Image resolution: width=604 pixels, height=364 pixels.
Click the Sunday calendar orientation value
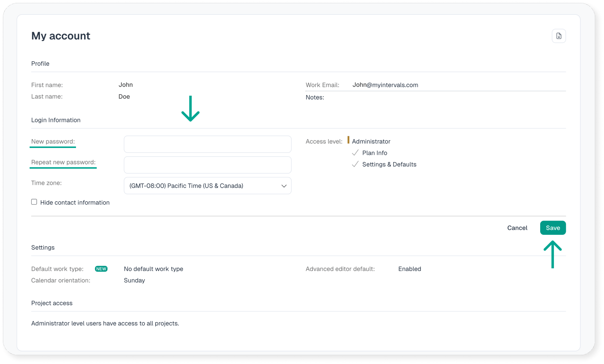[134, 280]
